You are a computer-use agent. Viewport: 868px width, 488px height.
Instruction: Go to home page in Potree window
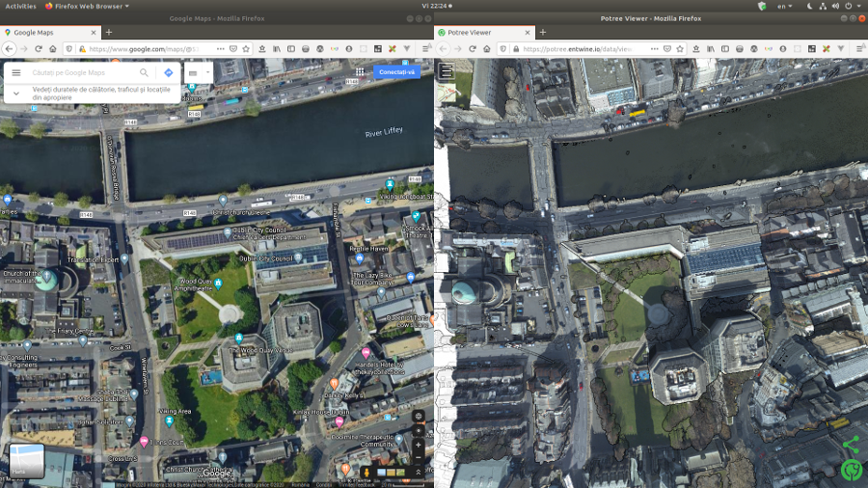(x=487, y=48)
